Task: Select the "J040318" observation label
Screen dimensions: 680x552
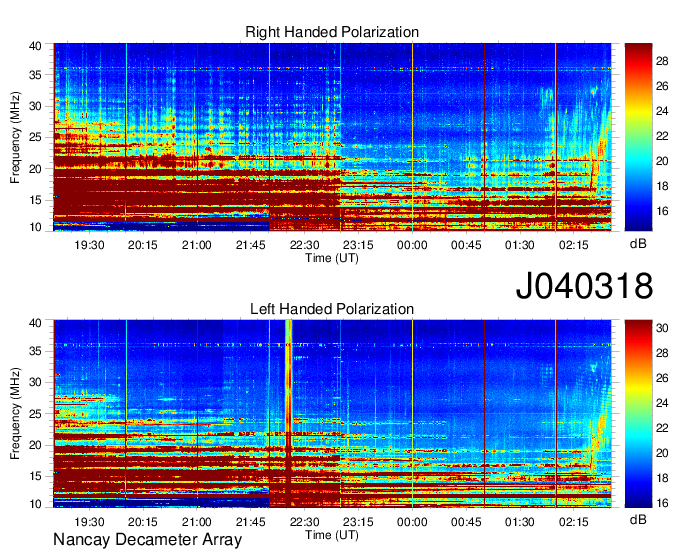Action: (584, 285)
